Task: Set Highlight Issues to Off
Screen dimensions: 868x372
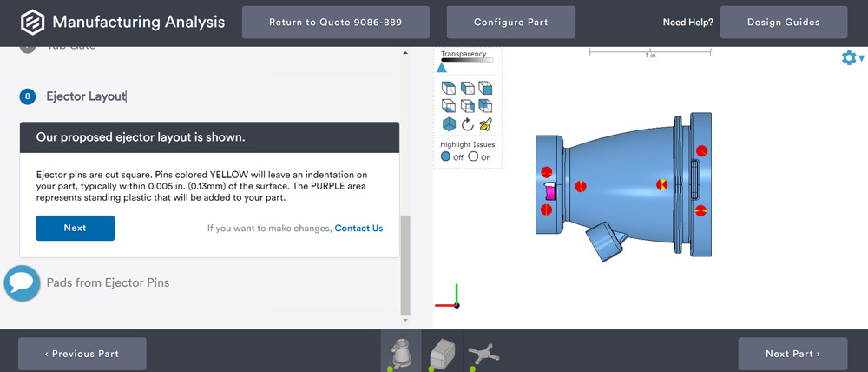Action: pos(446,157)
